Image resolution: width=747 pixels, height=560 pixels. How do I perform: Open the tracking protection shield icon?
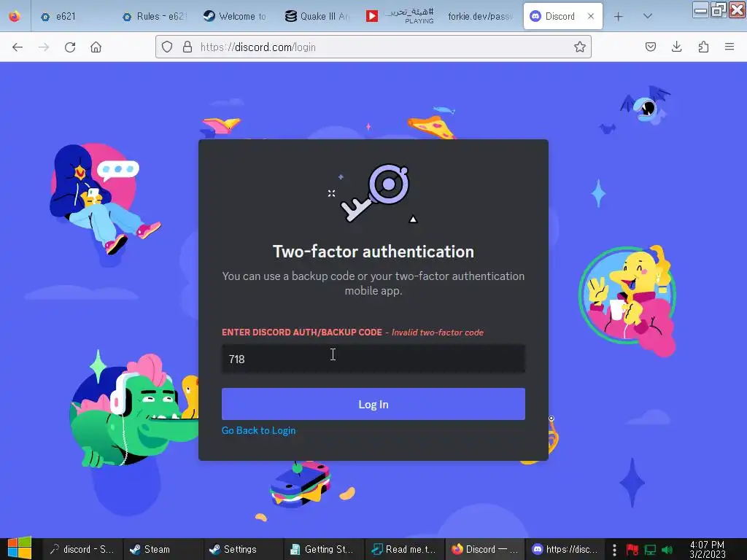coord(167,47)
